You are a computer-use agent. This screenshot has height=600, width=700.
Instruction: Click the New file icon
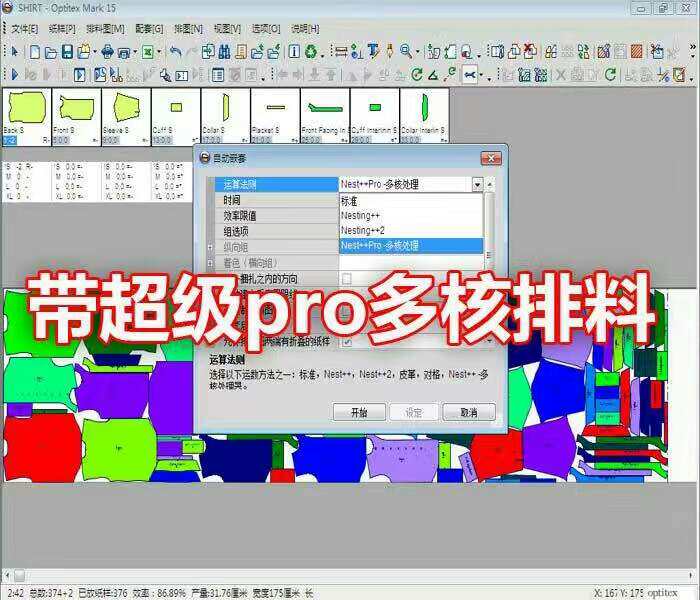point(34,52)
